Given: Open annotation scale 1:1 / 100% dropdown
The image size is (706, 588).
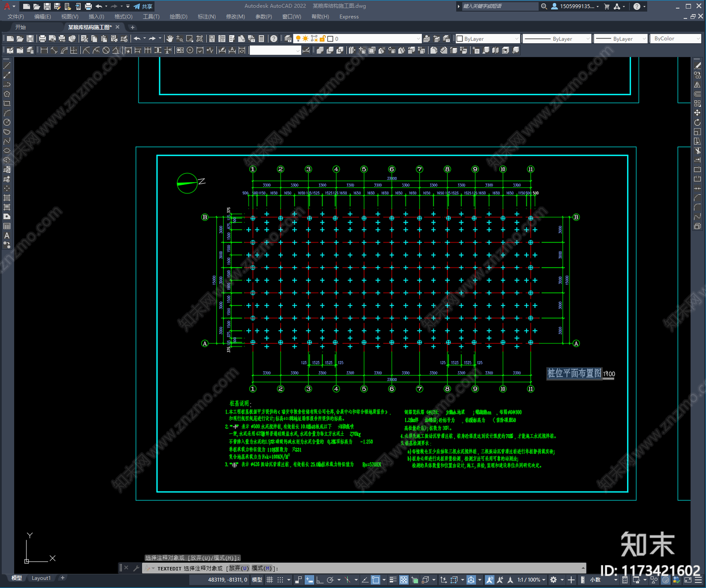Looking at the screenshot, I should (x=532, y=580).
